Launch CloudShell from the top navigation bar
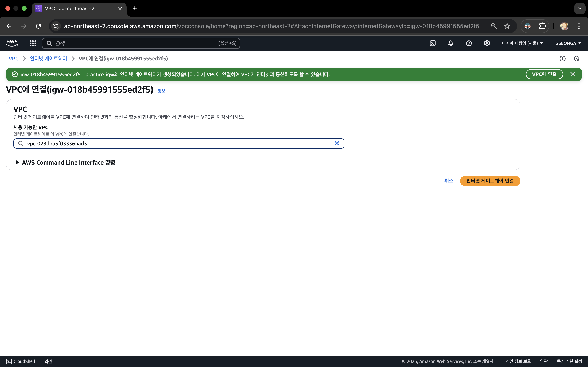Screen dimensions: 588x367 432,43
